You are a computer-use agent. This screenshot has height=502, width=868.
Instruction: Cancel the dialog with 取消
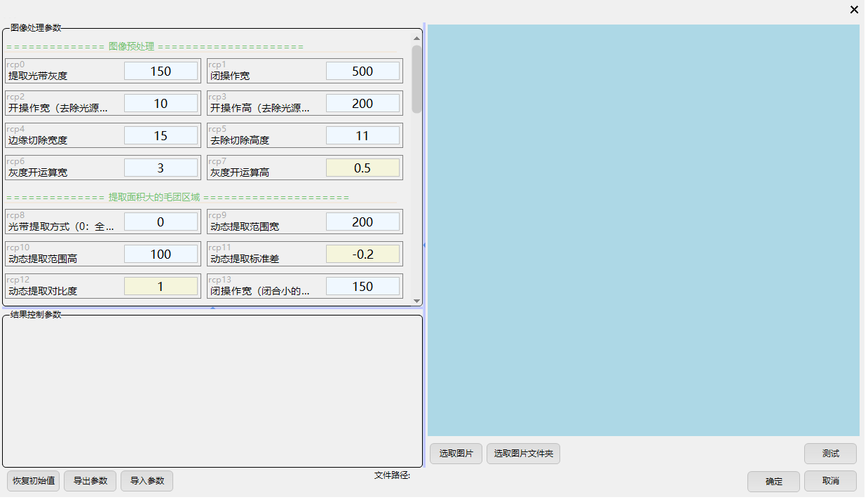pos(830,482)
